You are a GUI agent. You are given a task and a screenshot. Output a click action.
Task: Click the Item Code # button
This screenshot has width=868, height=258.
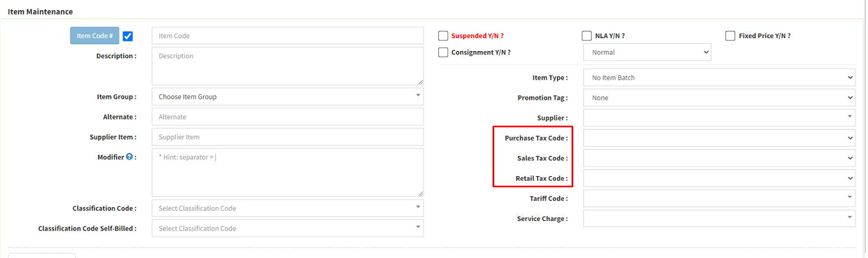click(95, 36)
